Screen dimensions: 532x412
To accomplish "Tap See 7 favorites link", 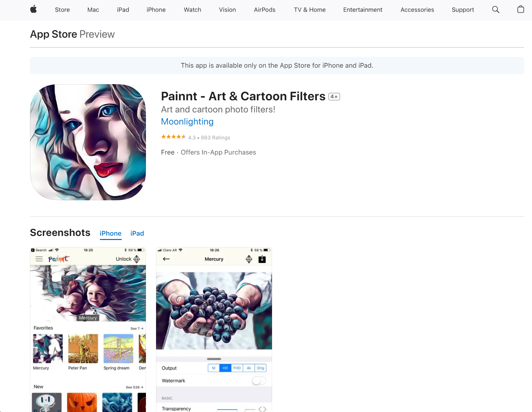I will click(137, 329).
